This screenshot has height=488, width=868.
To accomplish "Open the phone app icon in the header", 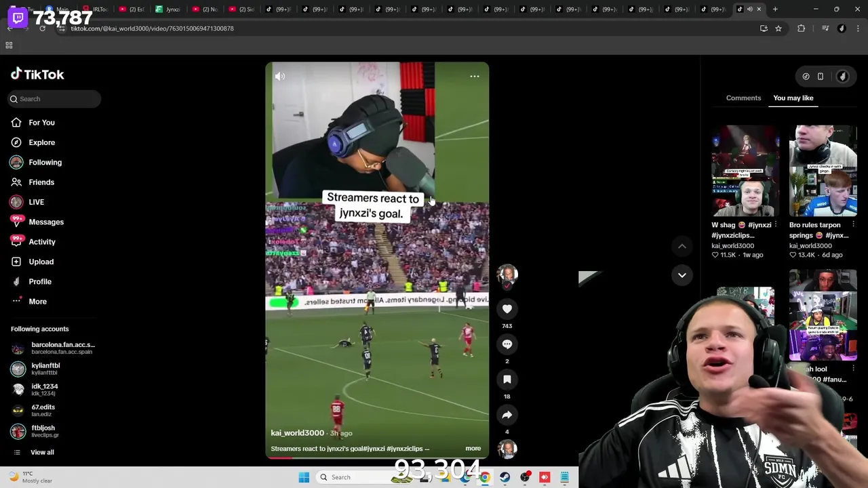I will [821, 77].
